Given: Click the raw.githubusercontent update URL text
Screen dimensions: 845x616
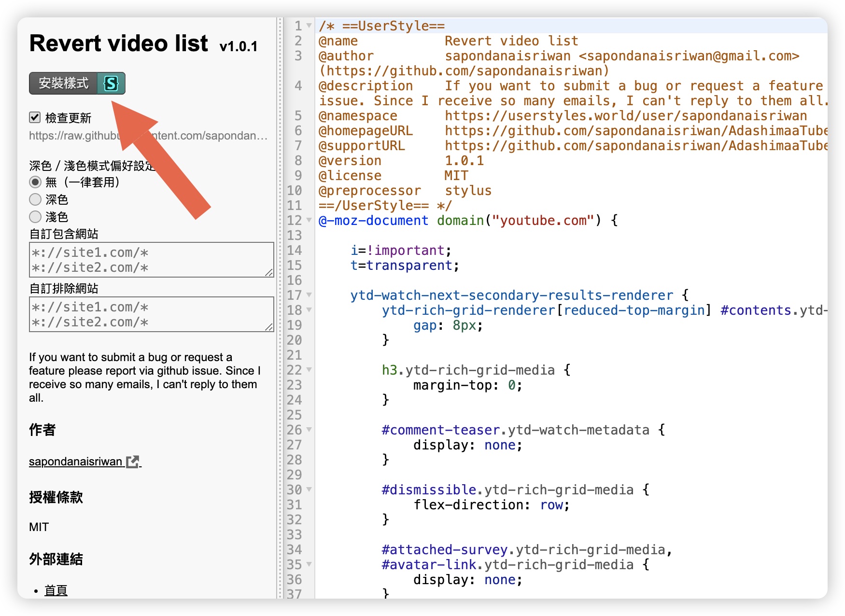Looking at the screenshot, I should 148,136.
